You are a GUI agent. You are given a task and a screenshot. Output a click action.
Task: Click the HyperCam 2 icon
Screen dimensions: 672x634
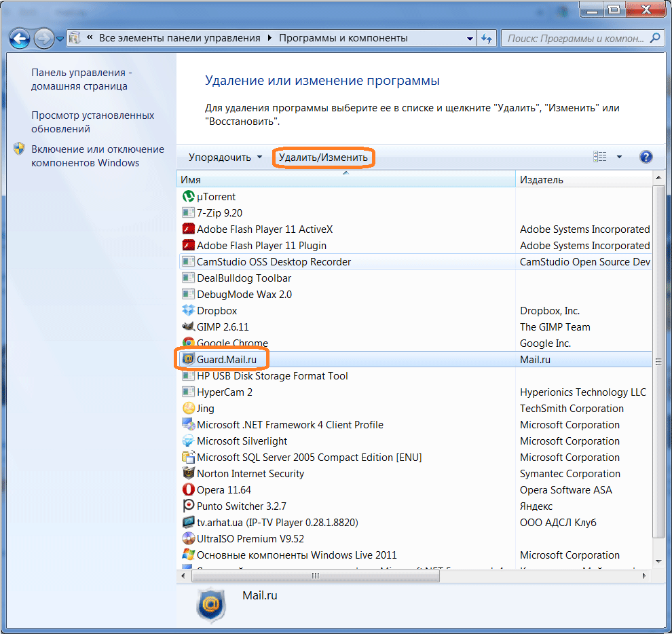pos(188,392)
